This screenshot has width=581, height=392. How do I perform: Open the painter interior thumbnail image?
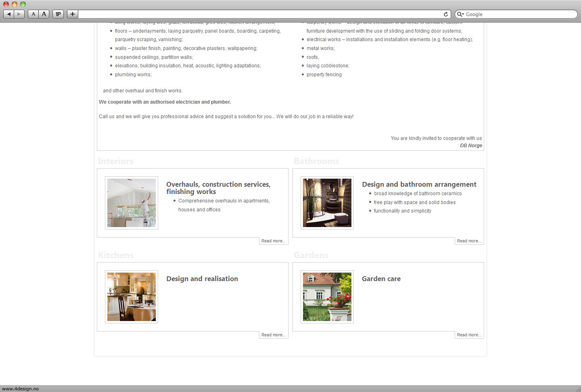[x=132, y=203]
